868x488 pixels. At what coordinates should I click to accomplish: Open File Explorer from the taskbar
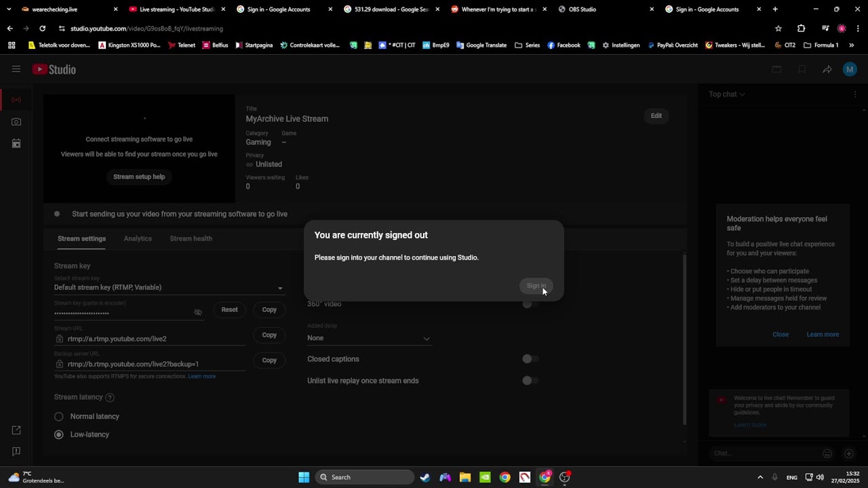click(465, 477)
